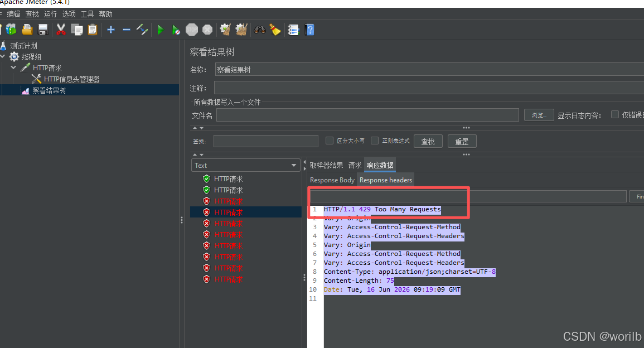The width and height of the screenshot is (644, 348).
Task: Click the Search binoculars icon
Action: click(260, 30)
